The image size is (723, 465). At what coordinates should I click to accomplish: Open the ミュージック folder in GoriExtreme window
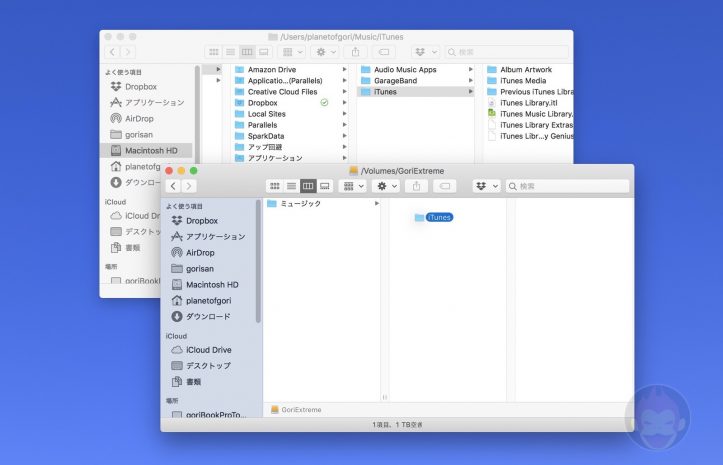click(300, 204)
